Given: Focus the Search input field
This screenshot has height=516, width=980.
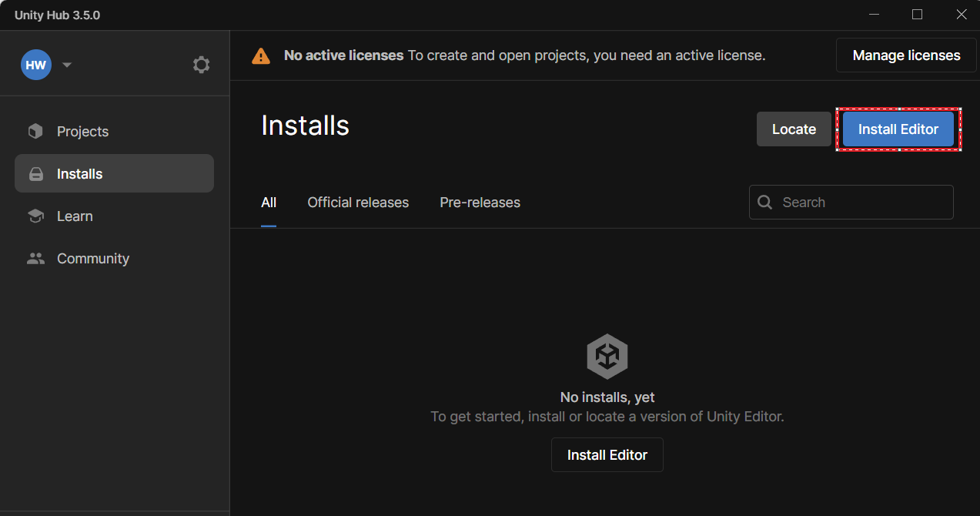Looking at the screenshot, I should [851, 202].
